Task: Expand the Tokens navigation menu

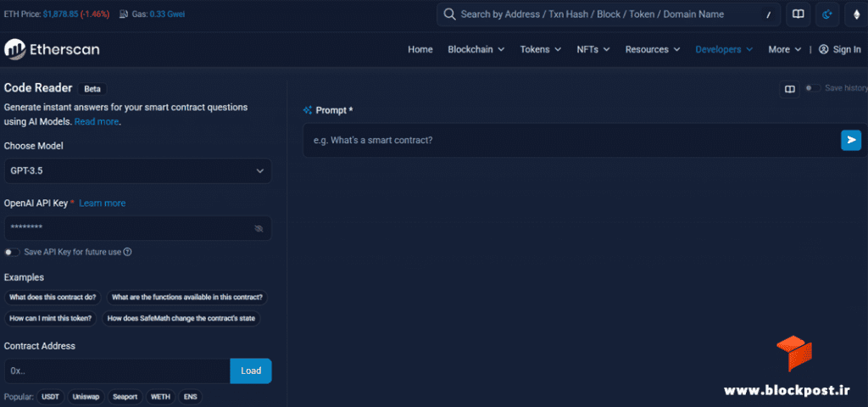Action: [x=540, y=49]
